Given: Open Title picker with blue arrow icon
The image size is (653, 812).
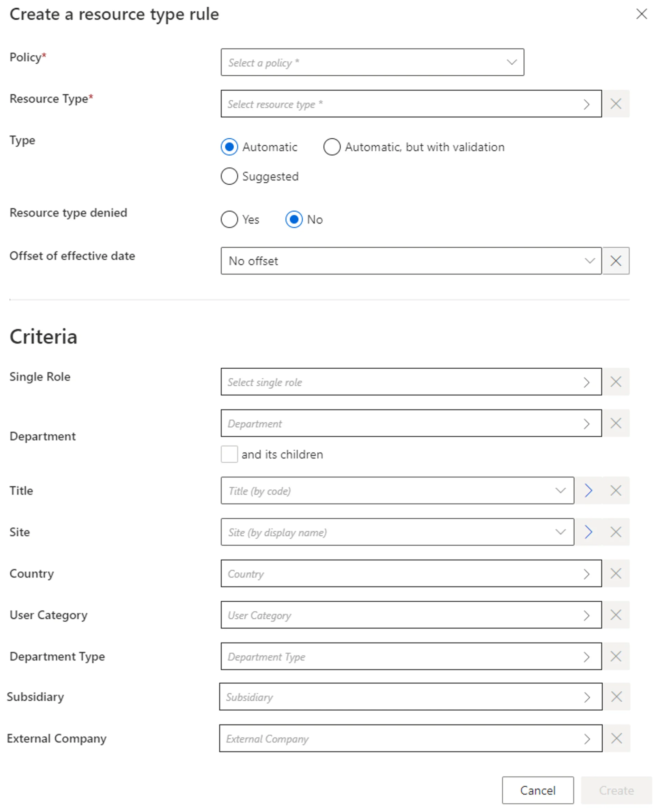Looking at the screenshot, I should tap(589, 490).
